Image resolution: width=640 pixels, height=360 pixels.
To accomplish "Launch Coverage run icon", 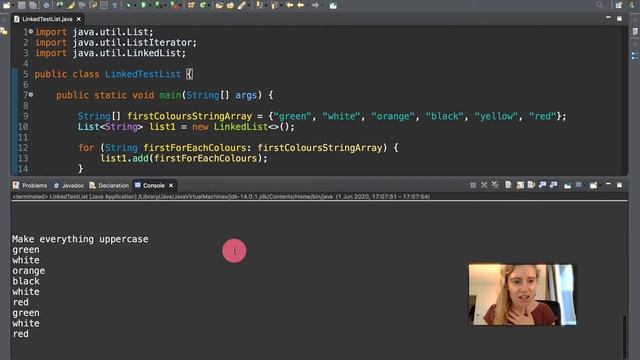I will coord(157,5).
